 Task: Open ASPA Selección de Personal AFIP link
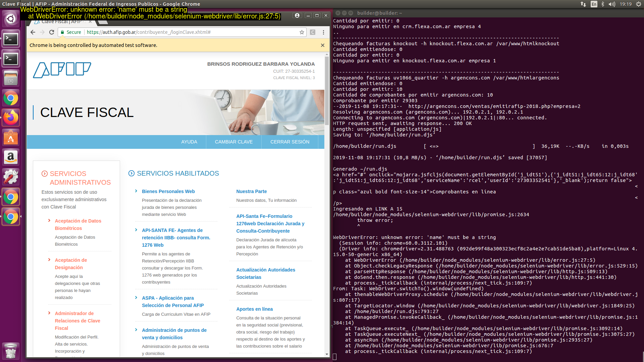(173, 302)
